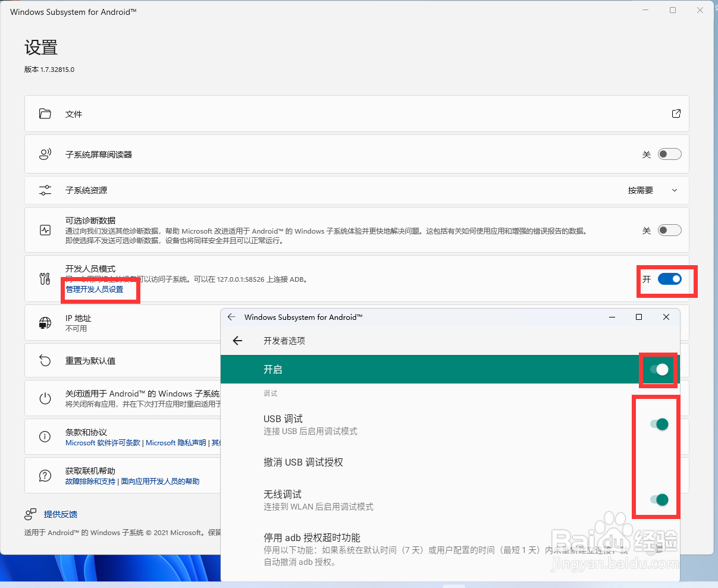Toggle off the 开发人员模式 switch
The width and height of the screenshot is (718, 588).
point(669,278)
